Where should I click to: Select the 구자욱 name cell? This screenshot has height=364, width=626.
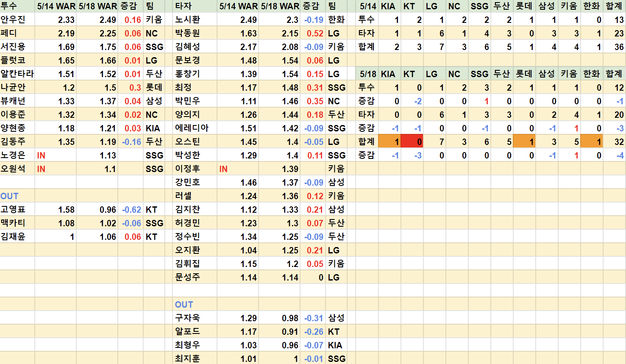pos(187,318)
